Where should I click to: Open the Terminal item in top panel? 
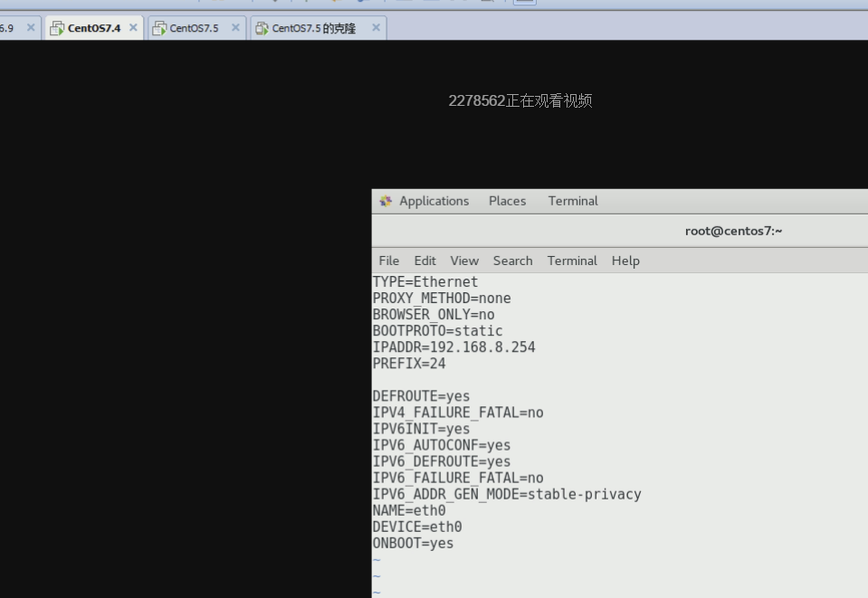(x=573, y=202)
